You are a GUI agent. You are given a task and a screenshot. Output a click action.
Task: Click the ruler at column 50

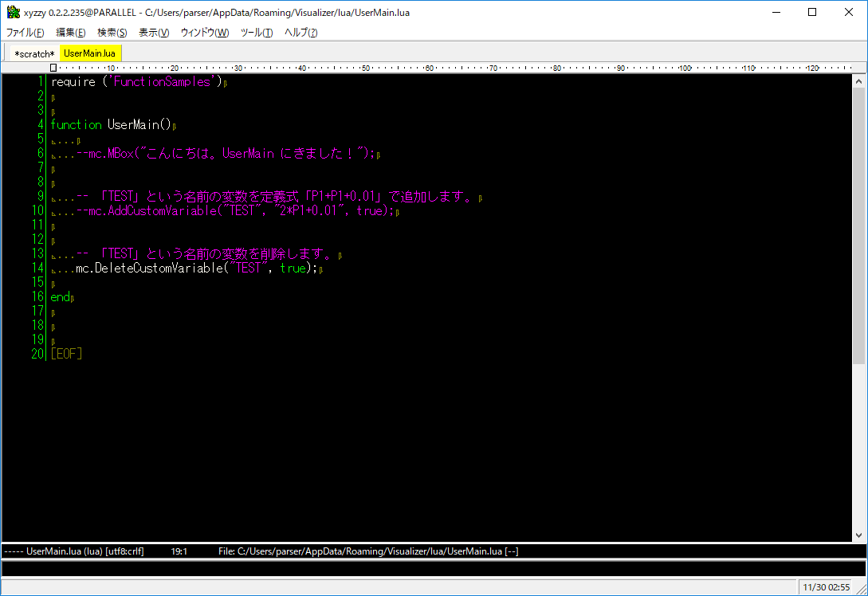tap(365, 69)
